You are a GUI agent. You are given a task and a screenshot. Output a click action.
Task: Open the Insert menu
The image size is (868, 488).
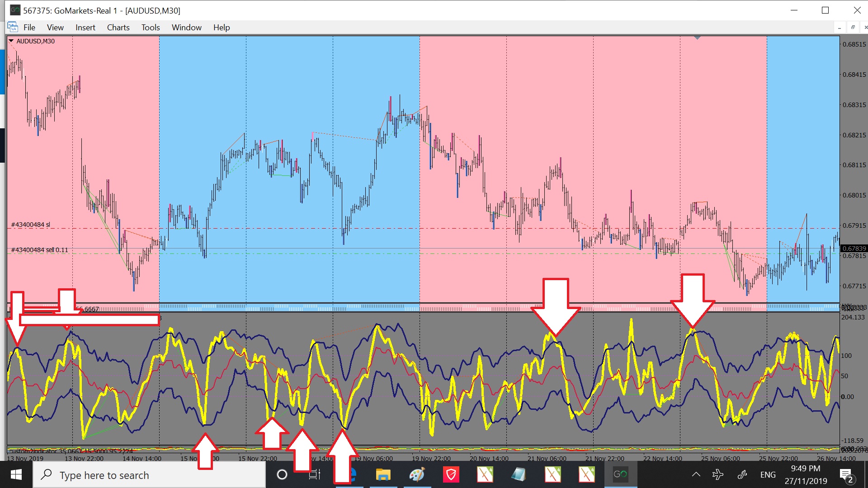click(x=85, y=28)
